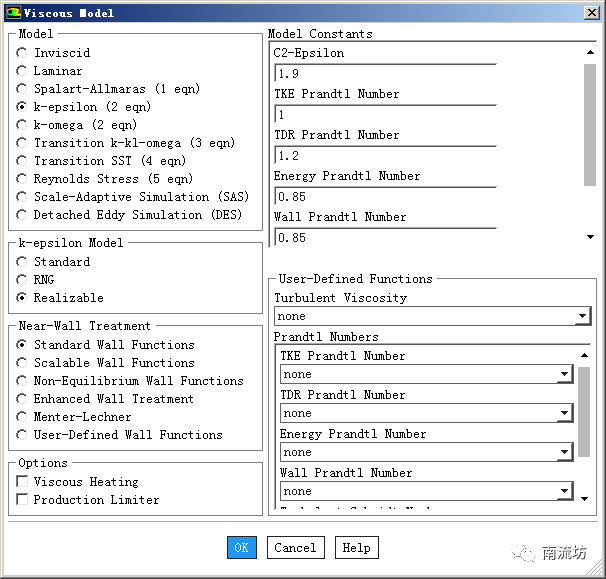The height and width of the screenshot is (579, 606).
Task: Click the Model Constants scroll down arrow
Action: [x=590, y=237]
